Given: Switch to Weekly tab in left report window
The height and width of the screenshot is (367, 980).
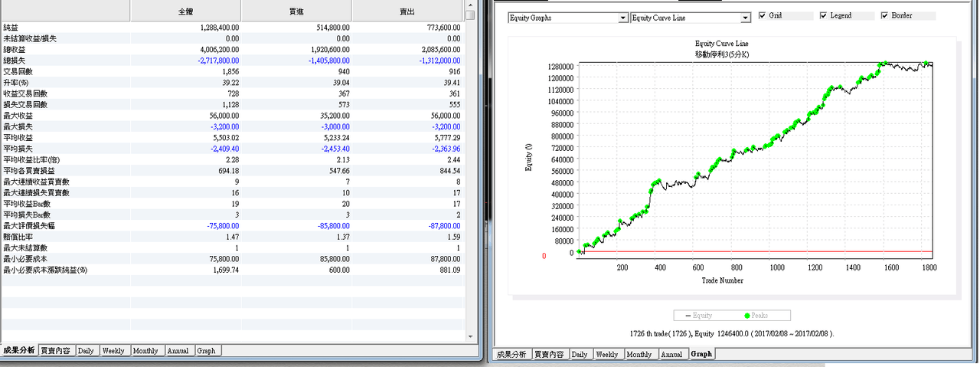Looking at the screenshot, I should [113, 350].
